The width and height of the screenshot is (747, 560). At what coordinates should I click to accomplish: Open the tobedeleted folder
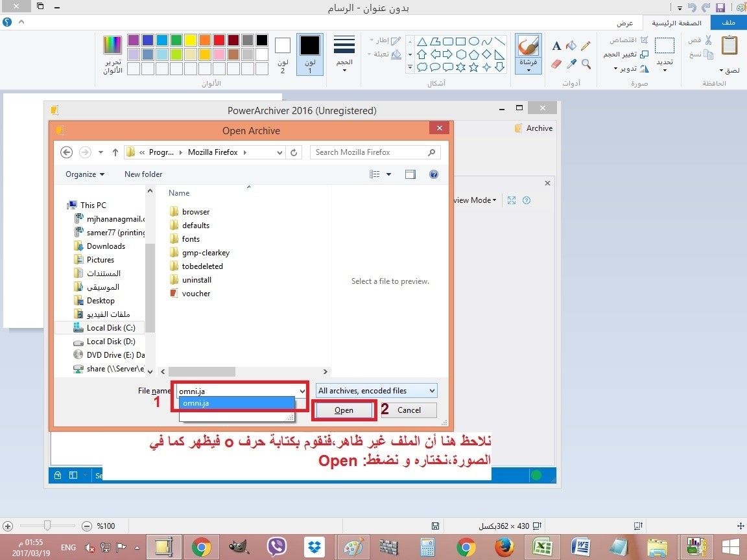tap(202, 266)
